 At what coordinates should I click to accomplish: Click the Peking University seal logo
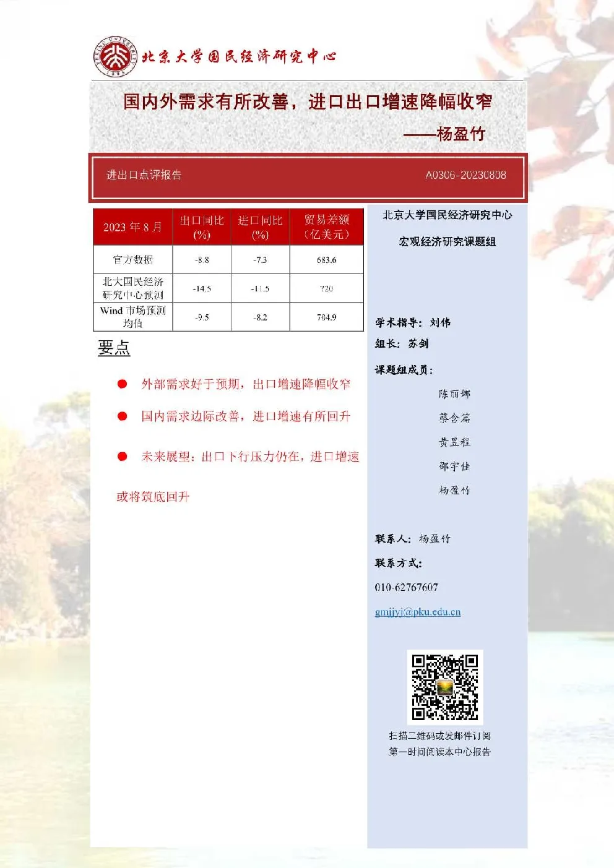pyautogui.click(x=115, y=56)
